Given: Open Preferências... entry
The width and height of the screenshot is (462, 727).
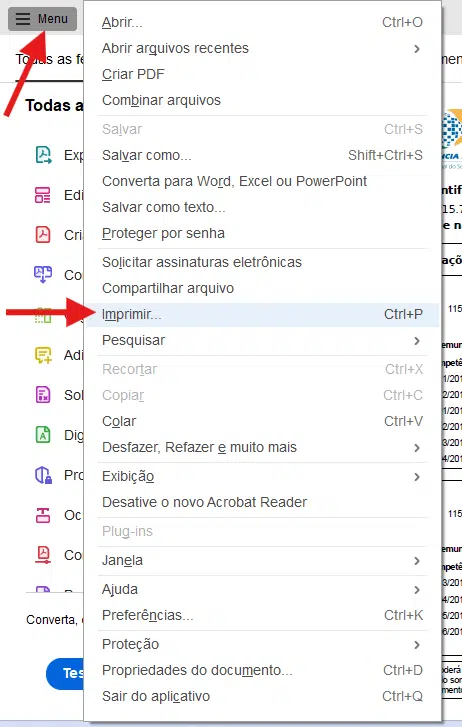Looking at the screenshot, I should point(262,615).
